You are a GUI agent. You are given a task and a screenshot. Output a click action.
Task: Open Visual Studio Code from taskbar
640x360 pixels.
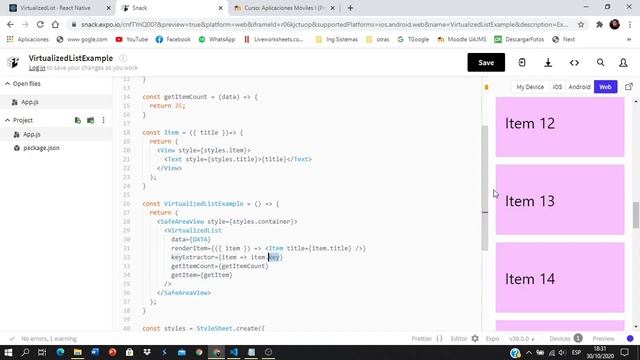coord(234,352)
